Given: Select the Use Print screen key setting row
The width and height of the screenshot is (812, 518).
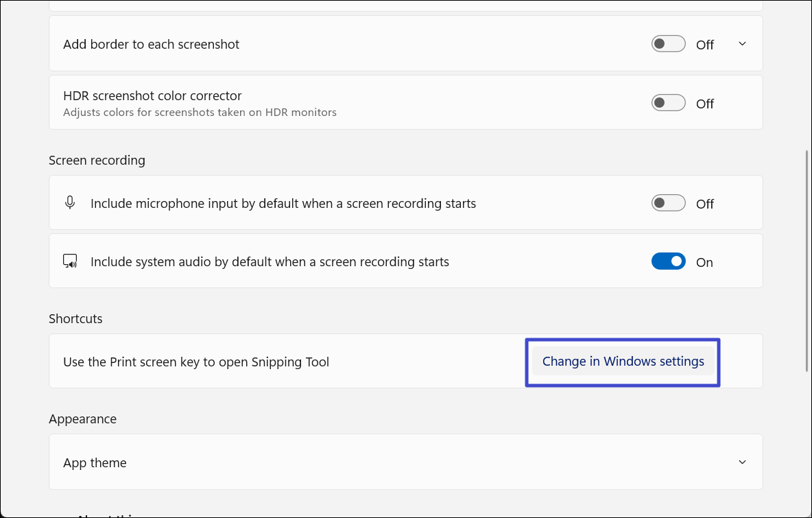Looking at the screenshot, I should [x=274, y=361].
